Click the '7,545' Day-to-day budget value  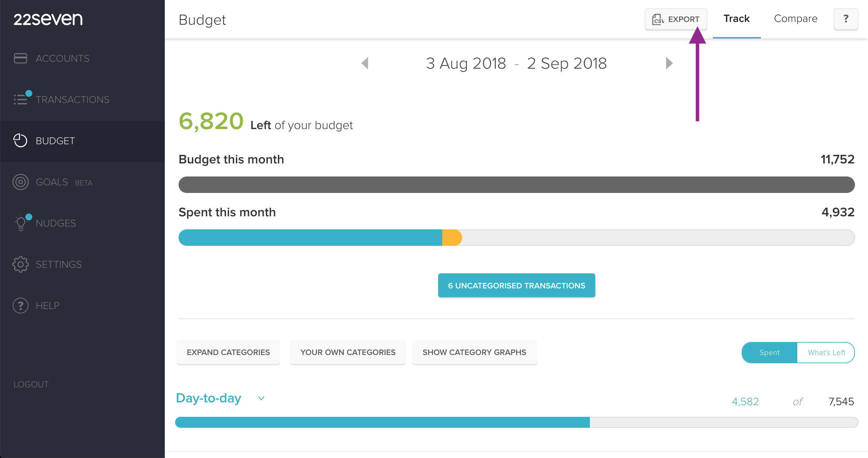click(x=841, y=402)
